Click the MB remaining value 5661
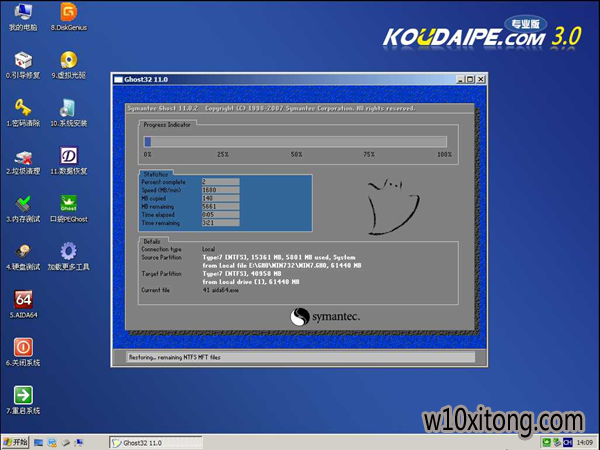600x450 pixels. pos(220,206)
